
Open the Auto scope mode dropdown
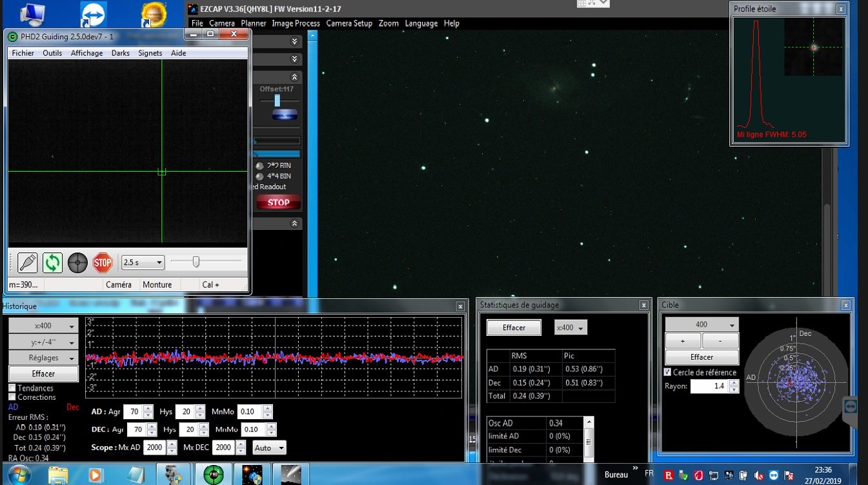pos(268,448)
